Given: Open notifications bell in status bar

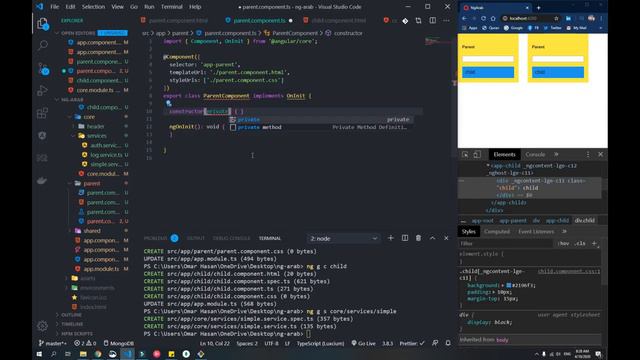Looking at the screenshot, I should [x=448, y=343].
